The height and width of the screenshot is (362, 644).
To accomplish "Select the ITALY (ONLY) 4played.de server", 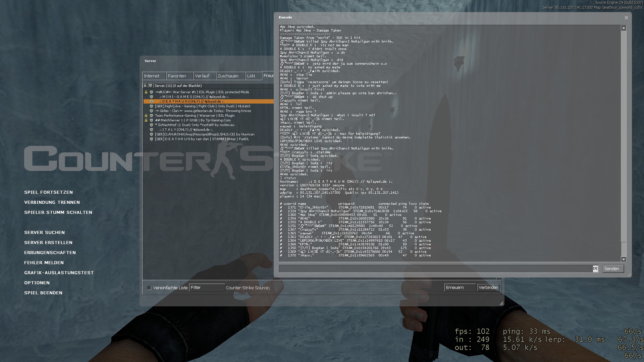I will [208, 130].
